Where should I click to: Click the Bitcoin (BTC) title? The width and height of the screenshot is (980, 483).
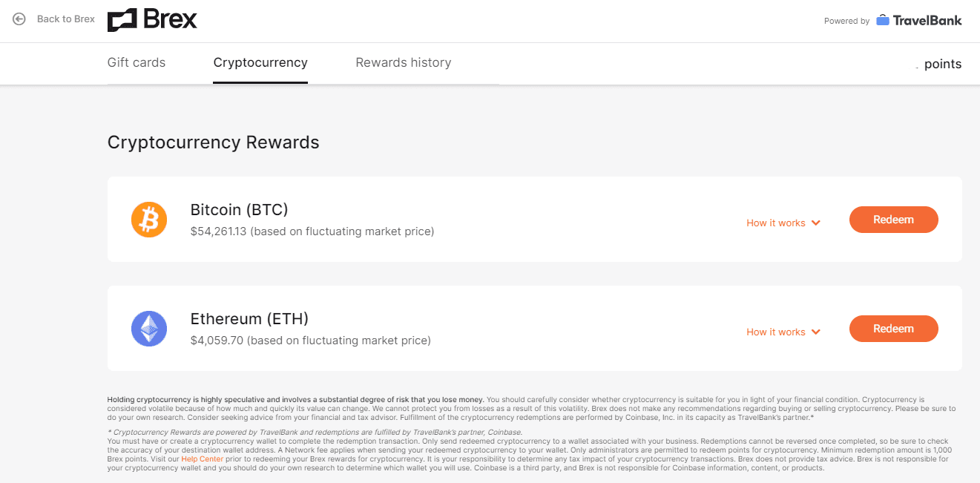(239, 209)
